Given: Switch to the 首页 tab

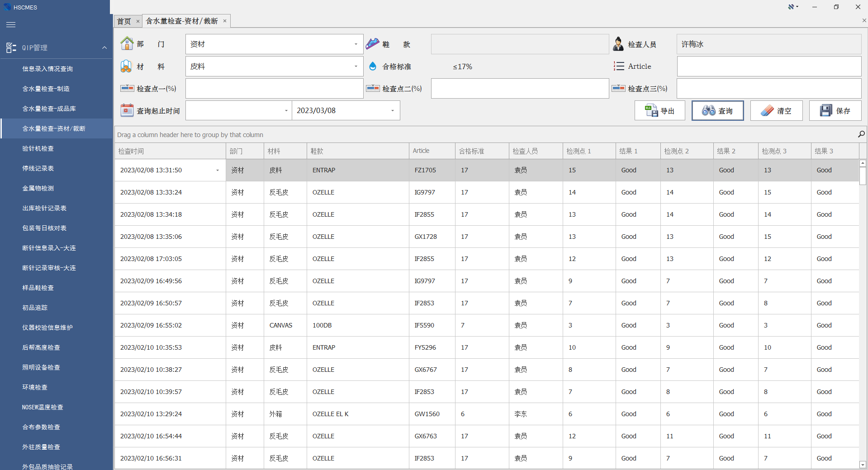Looking at the screenshot, I should coord(124,21).
